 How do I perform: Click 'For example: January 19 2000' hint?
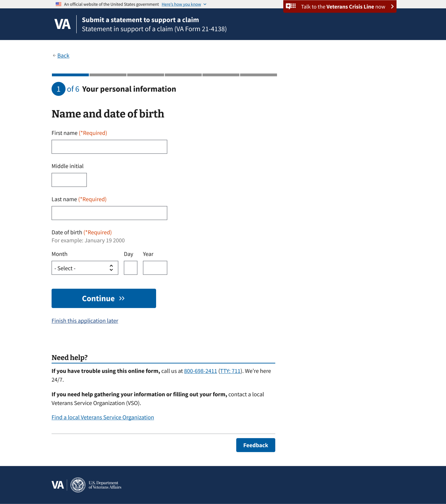tap(88, 240)
